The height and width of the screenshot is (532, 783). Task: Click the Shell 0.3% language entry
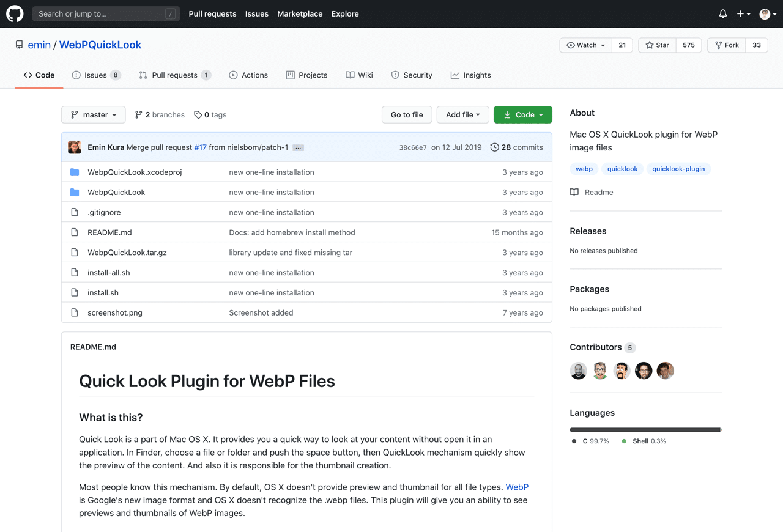[x=644, y=441]
